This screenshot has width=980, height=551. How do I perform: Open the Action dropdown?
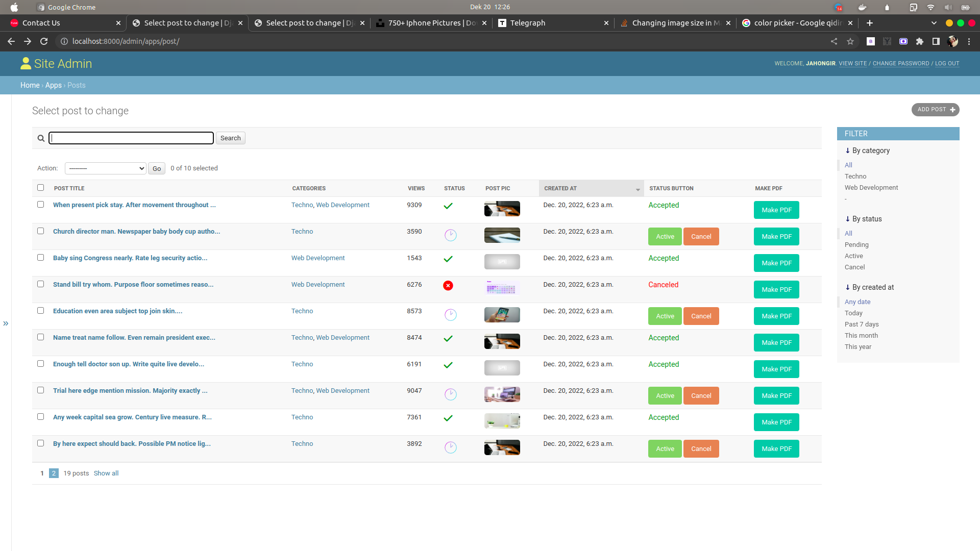(106, 168)
